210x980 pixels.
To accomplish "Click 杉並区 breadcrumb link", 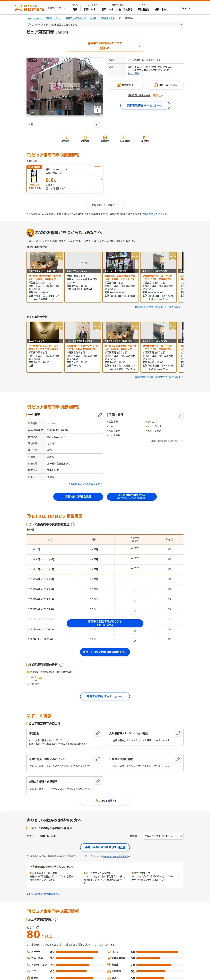I will tap(93, 18).
